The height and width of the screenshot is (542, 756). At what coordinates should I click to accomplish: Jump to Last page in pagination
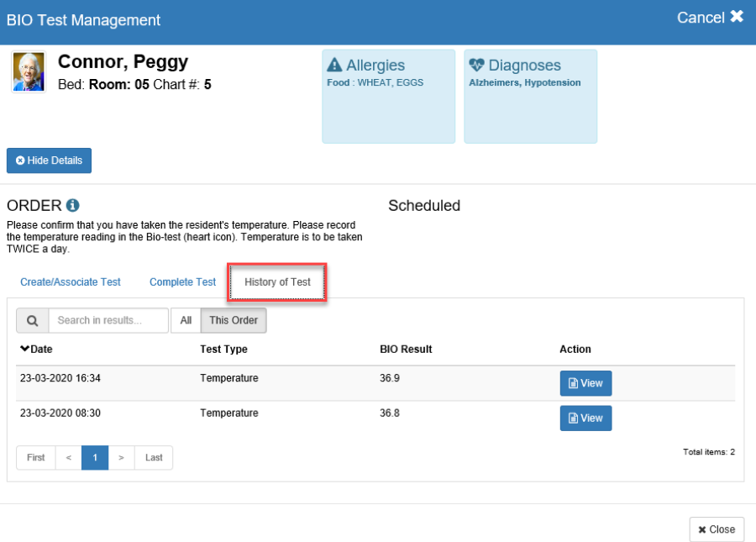tap(154, 458)
